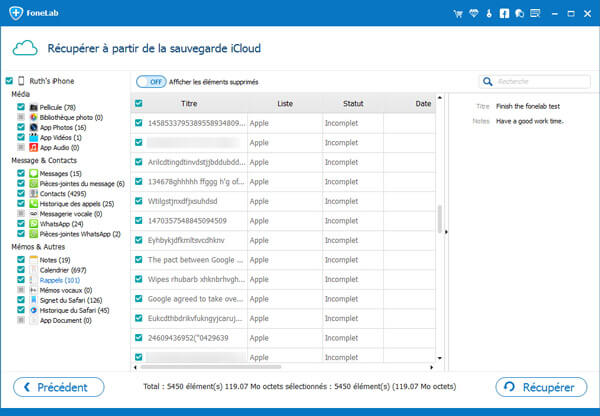Uncheck the Contacts (4295) checkbox
Image resolution: width=600 pixels, height=416 pixels.
pyautogui.click(x=21, y=193)
